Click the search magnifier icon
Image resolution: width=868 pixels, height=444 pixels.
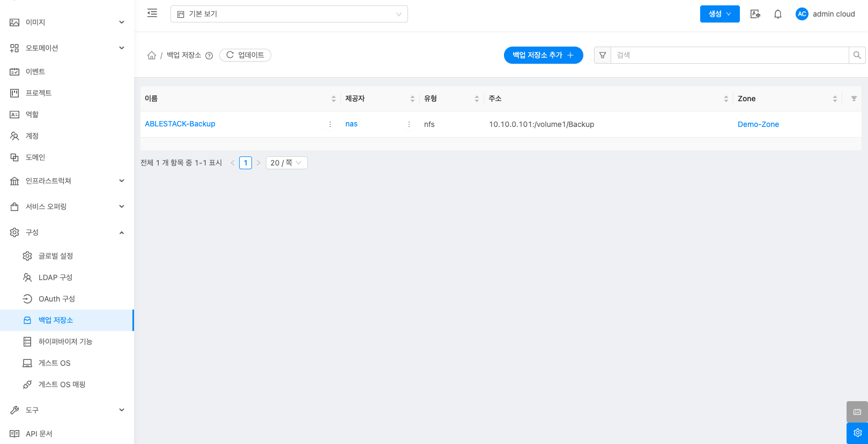click(x=857, y=55)
